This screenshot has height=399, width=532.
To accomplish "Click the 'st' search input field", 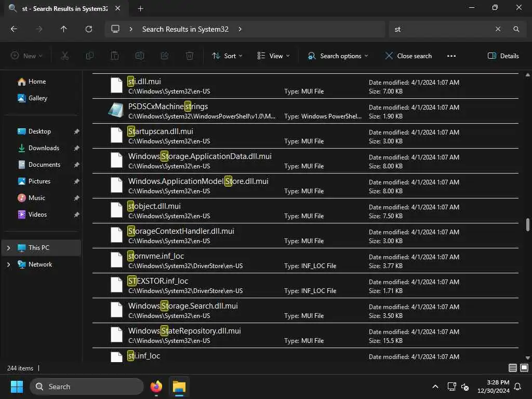I will (x=441, y=29).
